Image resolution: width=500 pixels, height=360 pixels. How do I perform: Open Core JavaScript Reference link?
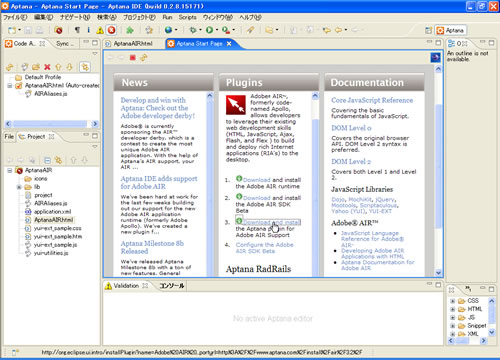pyautogui.click(x=372, y=100)
